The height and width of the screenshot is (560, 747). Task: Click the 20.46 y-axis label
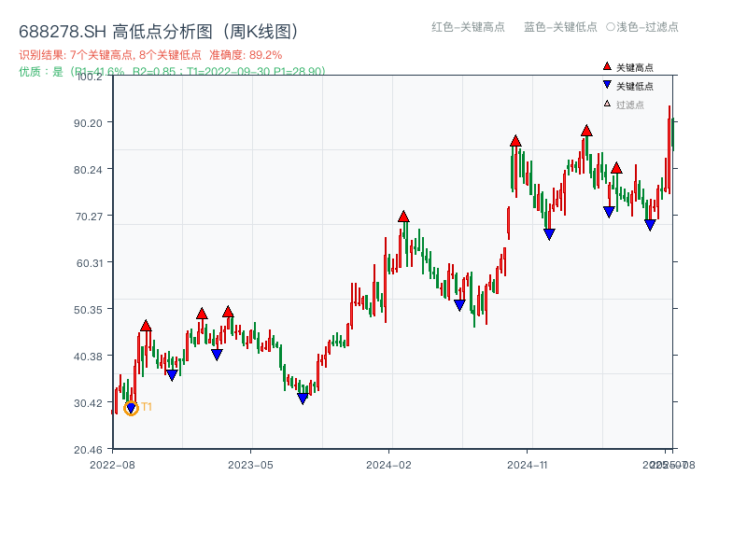88,450
